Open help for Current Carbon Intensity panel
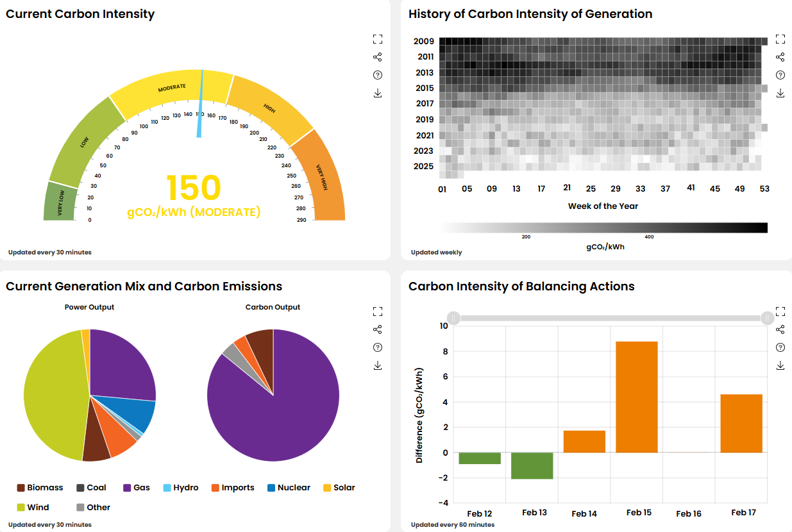Screen dimensions: 792x532 [x=378, y=75]
